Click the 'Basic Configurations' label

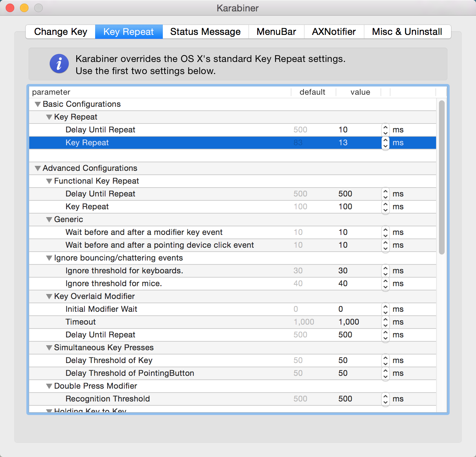(82, 104)
